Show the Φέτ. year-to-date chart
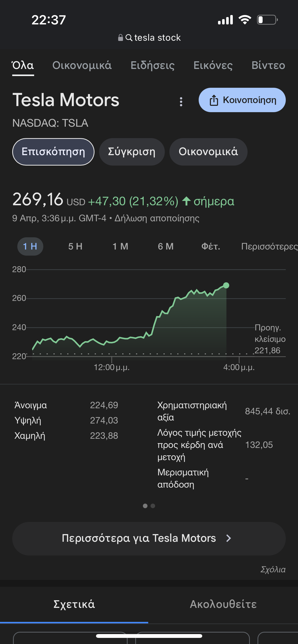Image resolution: width=298 pixels, height=644 pixels. coord(211,246)
